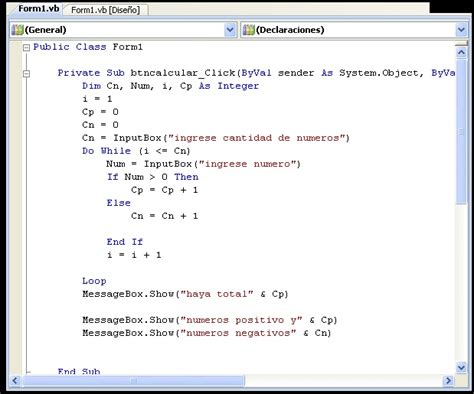Click the 'i = 1' line
This screenshot has width=474, height=394.
click(x=97, y=99)
